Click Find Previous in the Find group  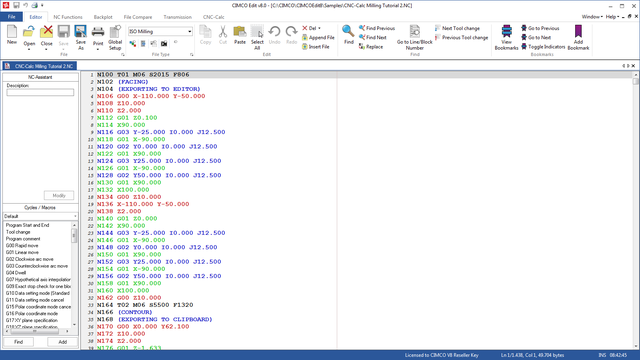[x=377, y=28]
